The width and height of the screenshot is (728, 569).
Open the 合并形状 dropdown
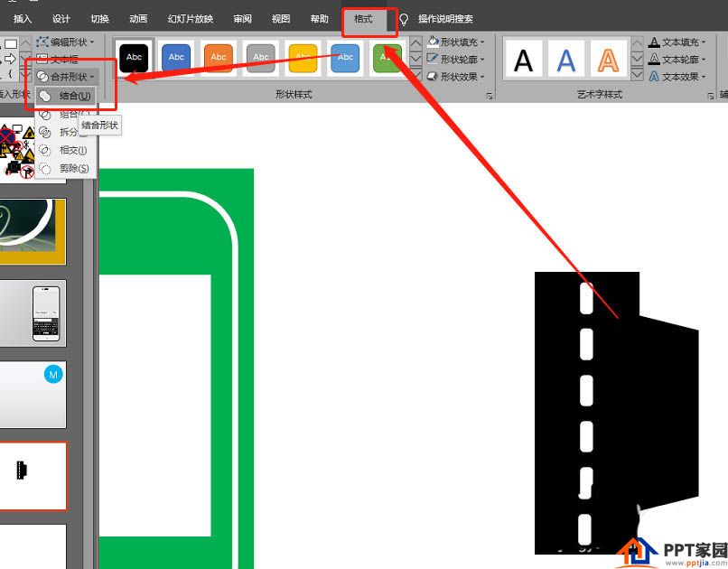pyautogui.click(x=65, y=77)
